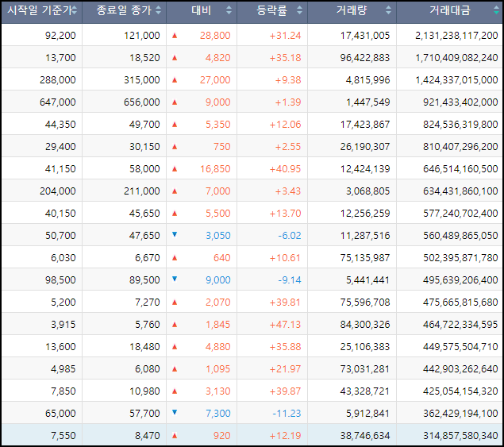Select row with base price 647,000
The image size is (504, 447).
point(252,102)
